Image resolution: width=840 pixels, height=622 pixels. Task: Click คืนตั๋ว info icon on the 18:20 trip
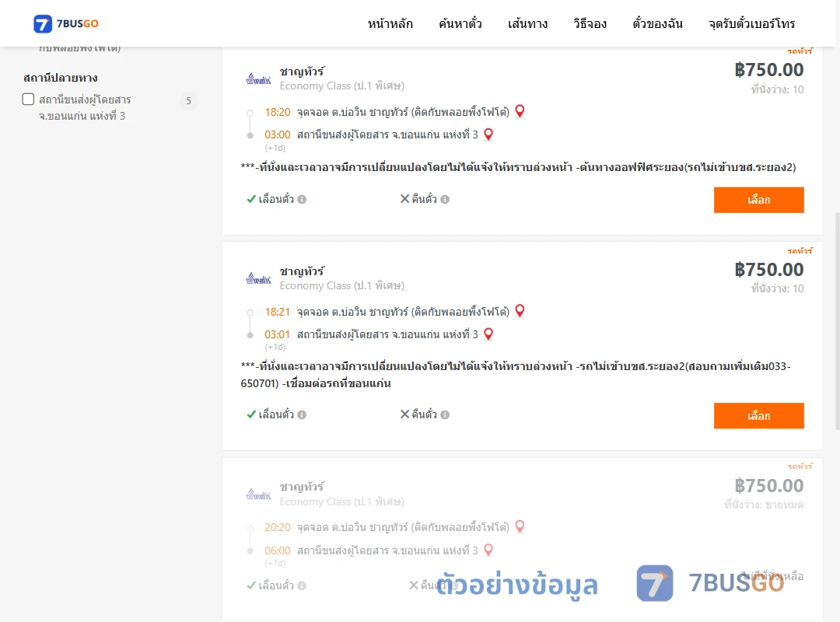click(x=445, y=199)
